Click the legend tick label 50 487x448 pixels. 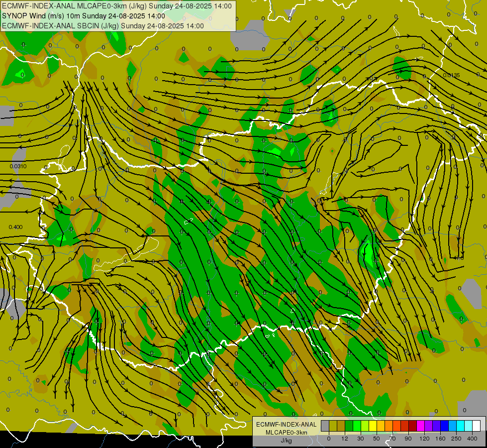377,439
